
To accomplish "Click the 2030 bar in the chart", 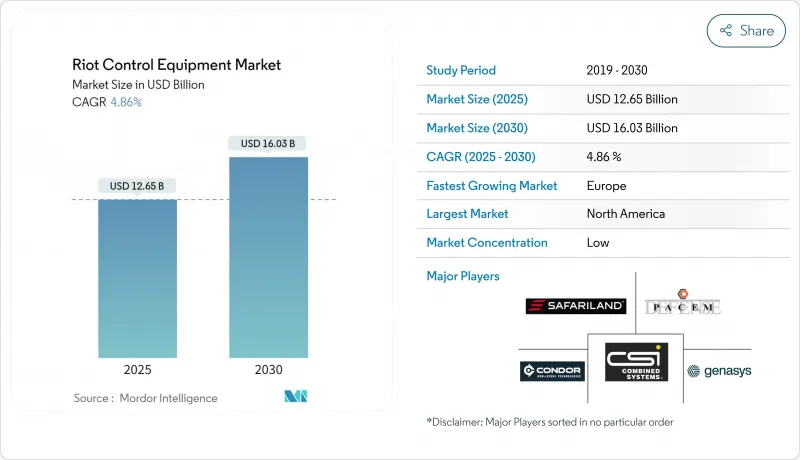I will 268,257.
